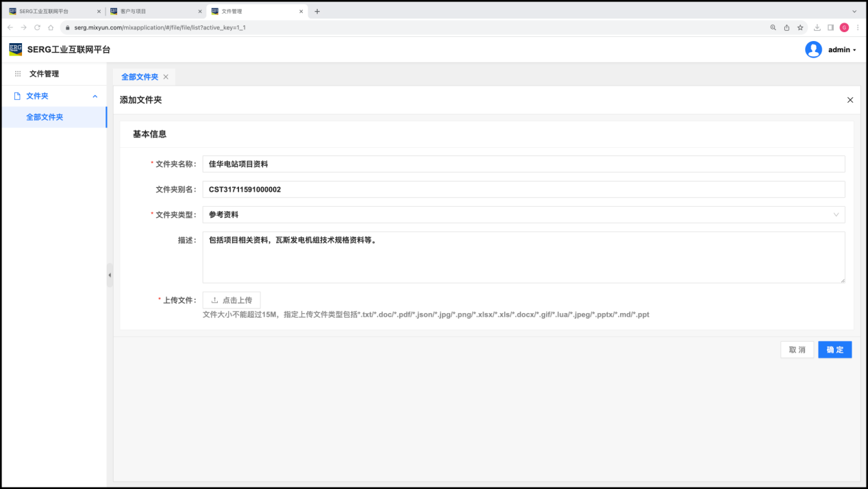Image resolution: width=868 pixels, height=489 pixels.
Task: Click the 确定 button
Action: [x=834, y=350]
